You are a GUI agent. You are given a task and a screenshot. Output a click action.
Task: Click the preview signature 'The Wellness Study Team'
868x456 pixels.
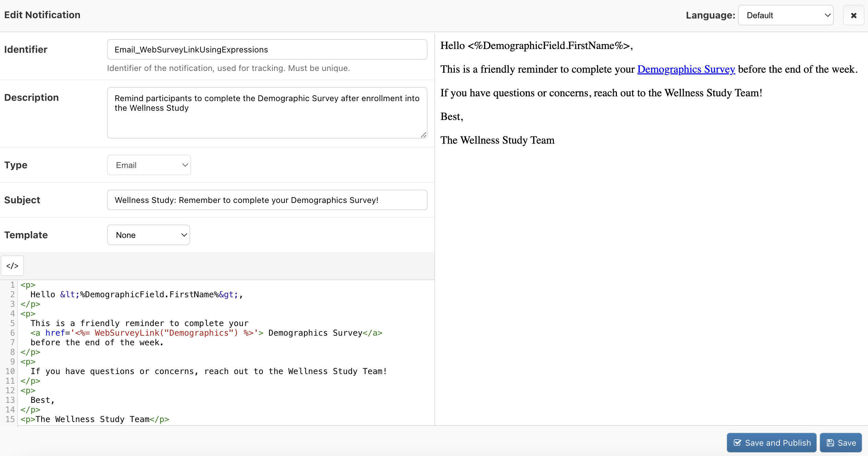[497, 140]
